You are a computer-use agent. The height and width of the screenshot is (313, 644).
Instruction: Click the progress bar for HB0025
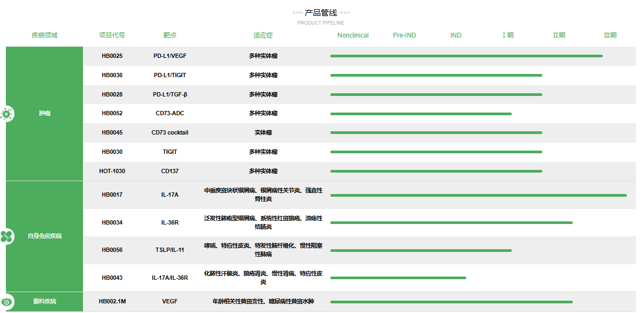point(467,56)
